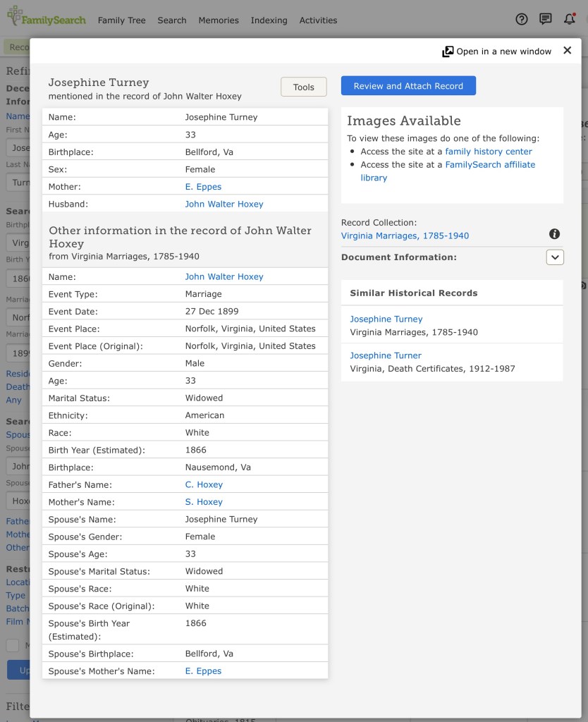
Task: Open the Indexing menu
Action: click(269, 20)
